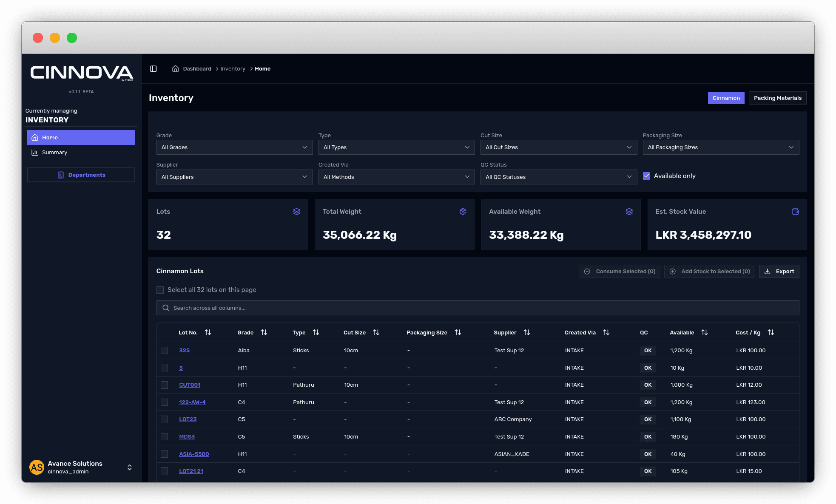Open the All Cut Sizes dropdown
The height and width of the screenshot is (504, 836).
[559, 147]
